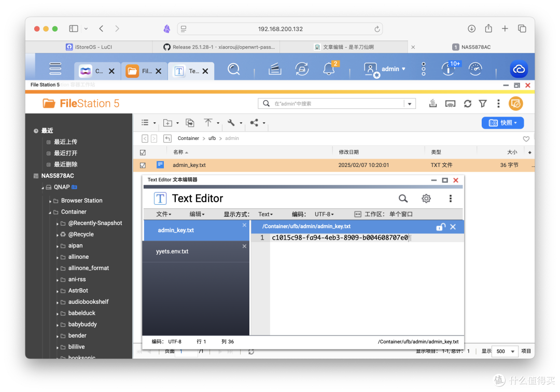
Task: Search within Text Editor magnifier
Action: click(x=403, y=199)
